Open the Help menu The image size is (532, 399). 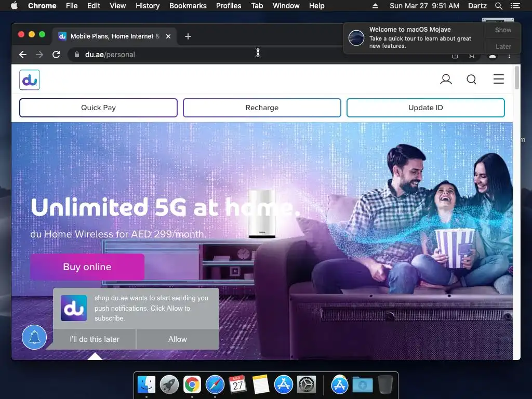(x=316, y=6)
